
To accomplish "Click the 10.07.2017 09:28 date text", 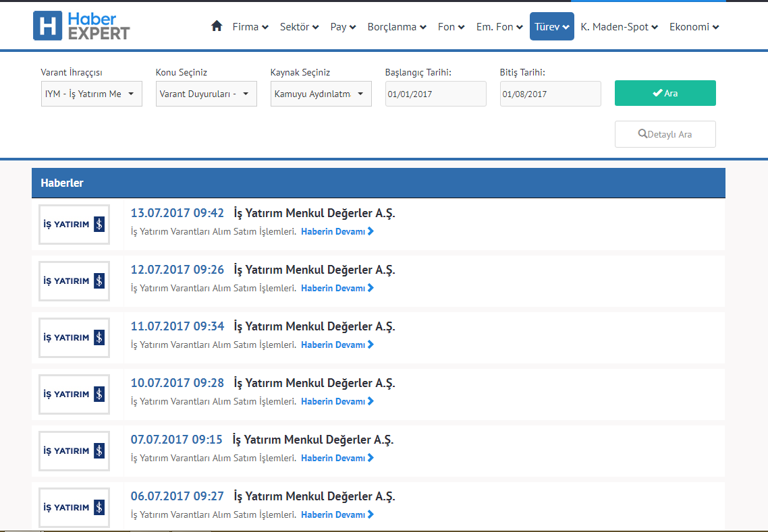I will pos(177,383).
